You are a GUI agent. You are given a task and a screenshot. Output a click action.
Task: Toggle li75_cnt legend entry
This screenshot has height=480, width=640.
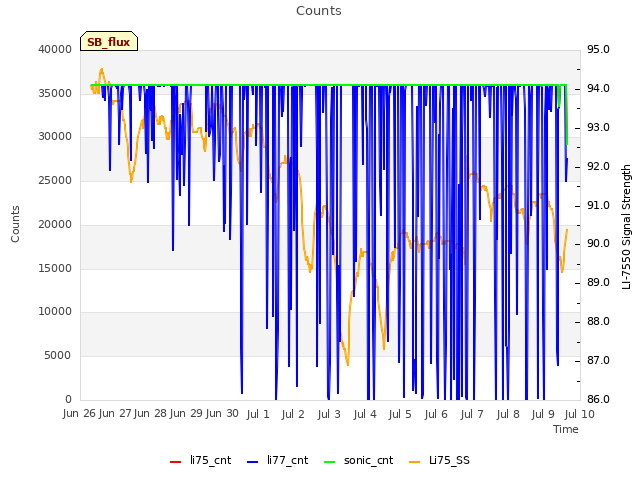(x=200, y=460)
